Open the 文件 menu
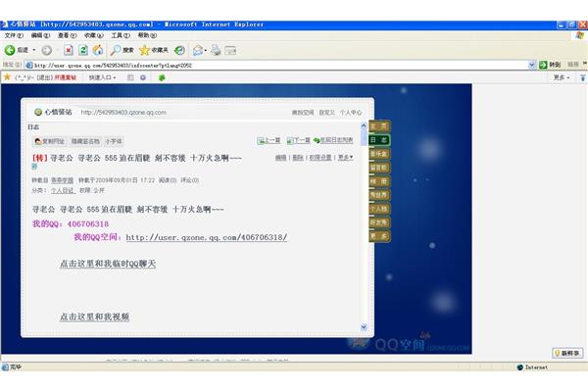The height and width of the screenshot is (392, 588). (x=14, y=35)
